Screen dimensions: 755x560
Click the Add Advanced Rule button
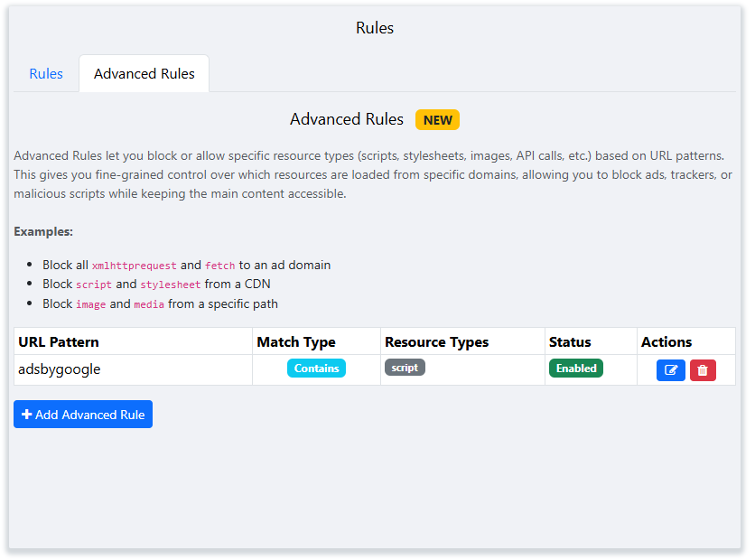(x=82, y=414)
